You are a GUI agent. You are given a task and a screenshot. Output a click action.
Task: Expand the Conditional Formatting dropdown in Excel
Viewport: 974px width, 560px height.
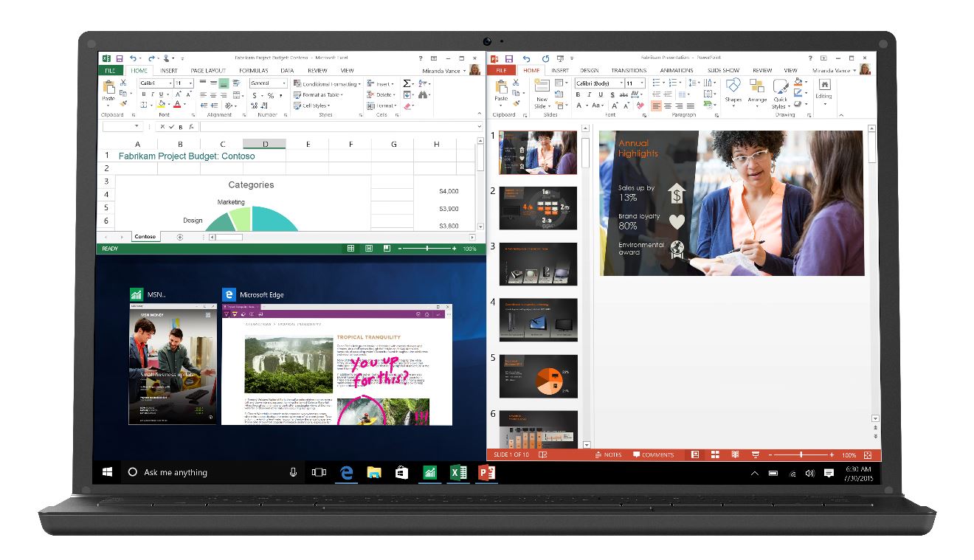[x=359, y=84]
